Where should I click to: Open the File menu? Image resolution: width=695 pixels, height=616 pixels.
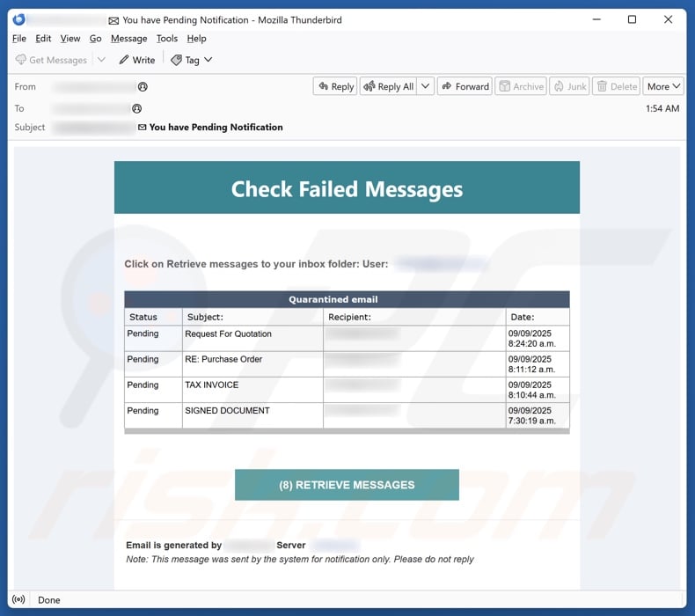19,39
